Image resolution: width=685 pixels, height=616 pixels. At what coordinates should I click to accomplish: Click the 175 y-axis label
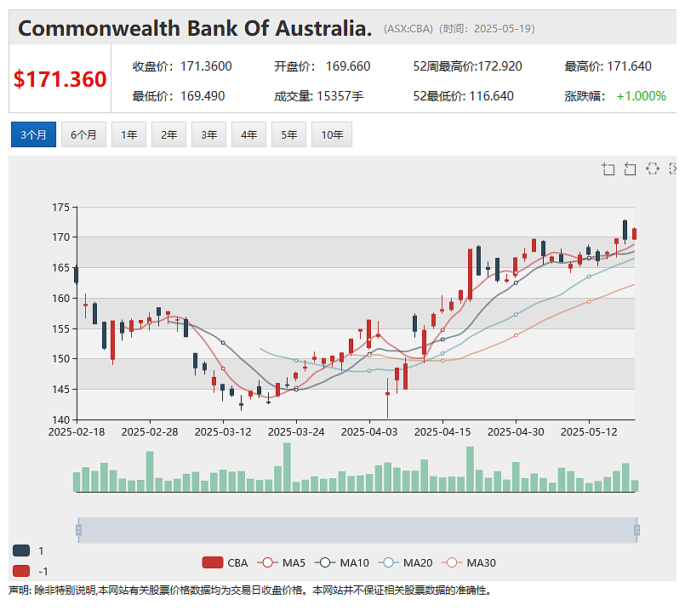60,207
